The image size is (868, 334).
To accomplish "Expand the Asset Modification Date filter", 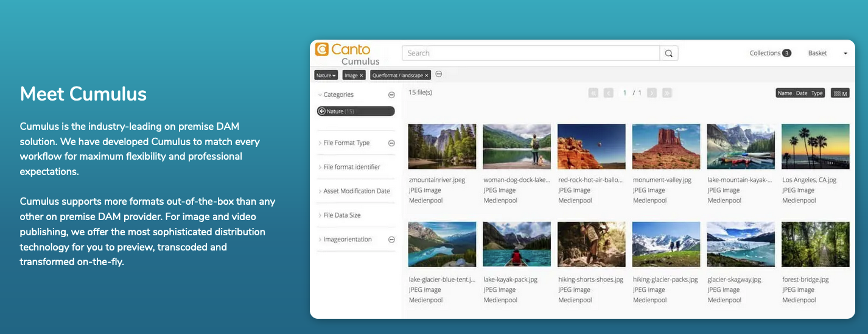I will (356, 191).
